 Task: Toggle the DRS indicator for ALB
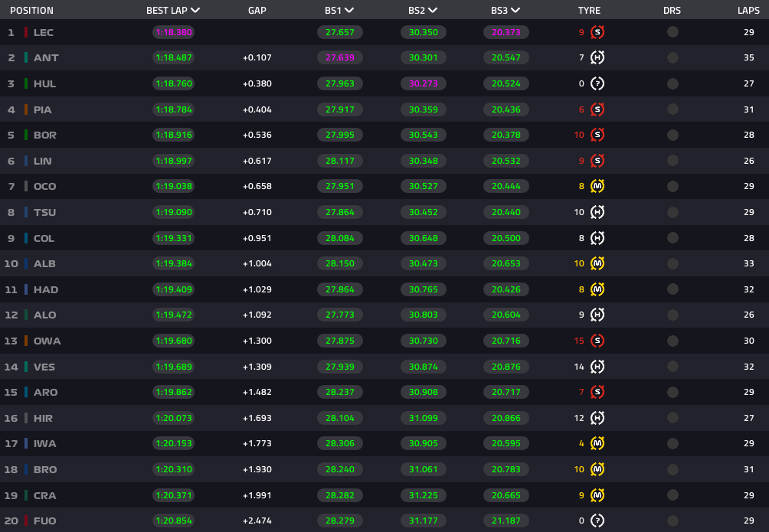click(672, 263)
